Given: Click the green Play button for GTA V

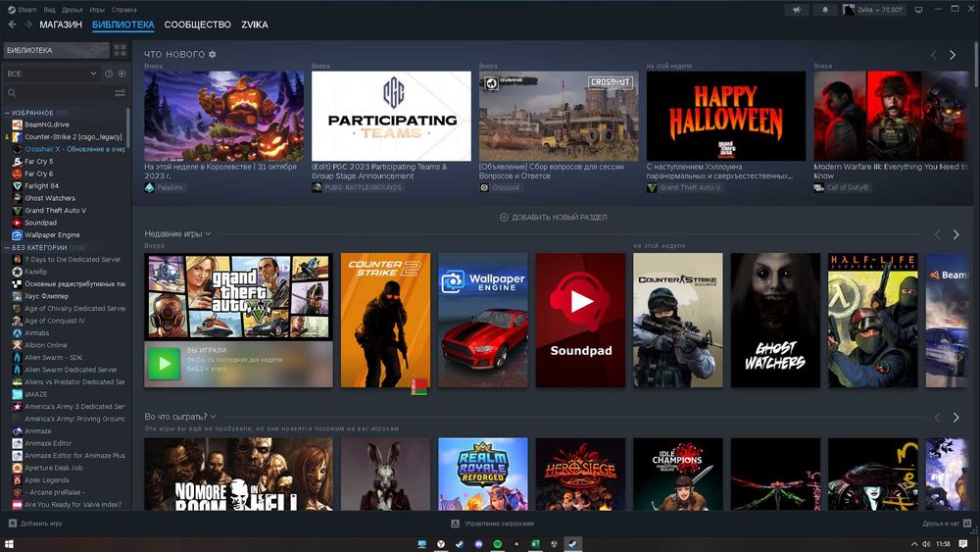Looking at the screenshot, I should [x=164, y=363].
